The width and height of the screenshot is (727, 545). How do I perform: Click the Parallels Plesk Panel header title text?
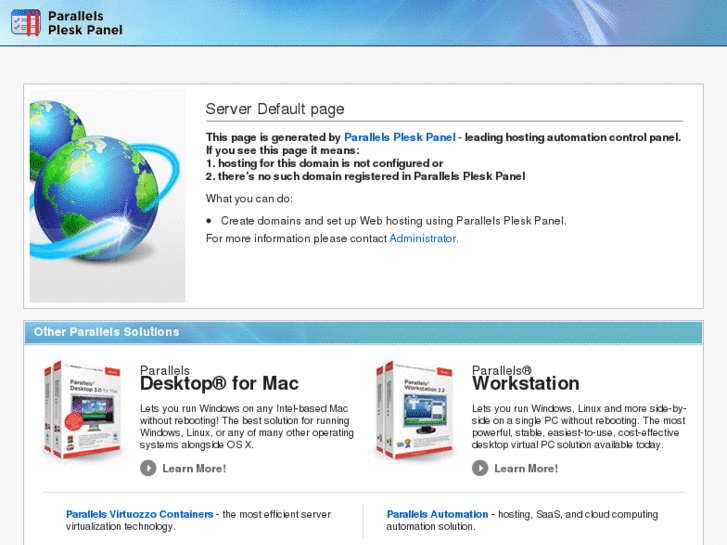tap(85, 23)
